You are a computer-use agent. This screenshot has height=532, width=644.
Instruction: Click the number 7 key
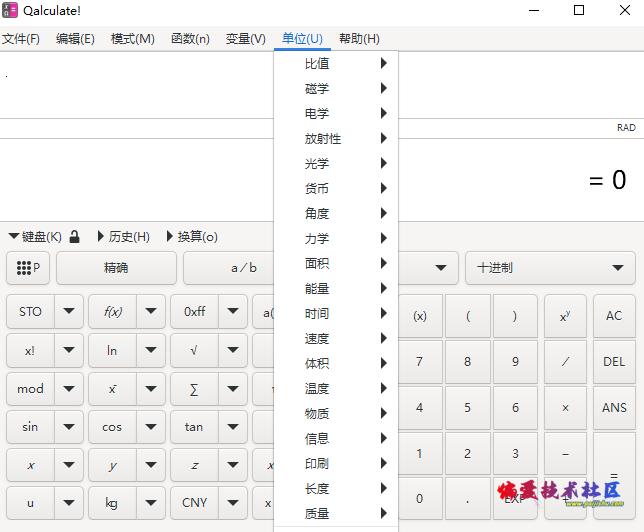[420, 362]
